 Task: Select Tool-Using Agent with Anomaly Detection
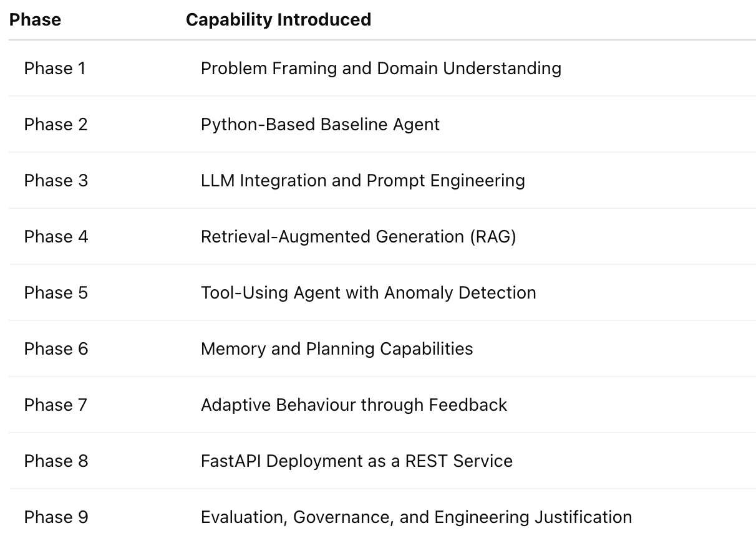pos(369,293)
